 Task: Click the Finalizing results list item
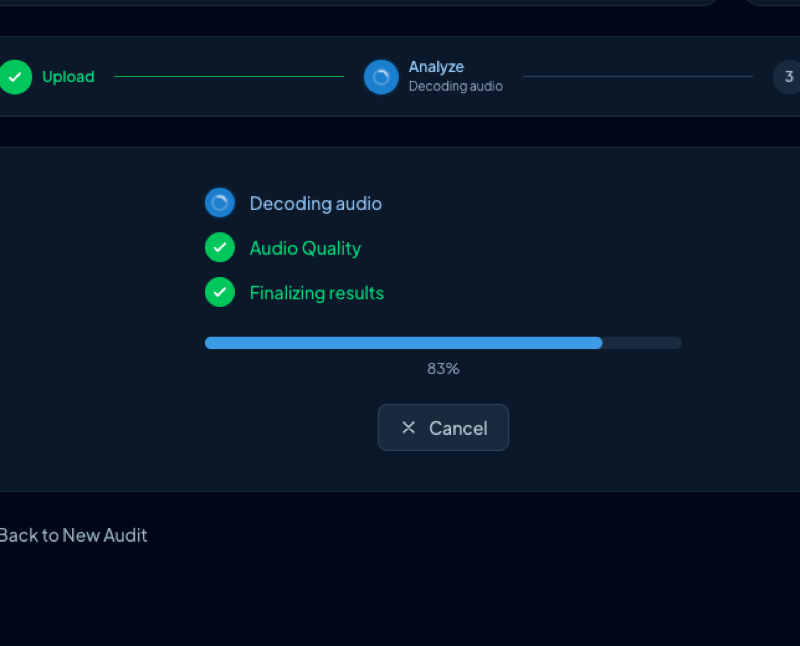(x=316, y=292)
